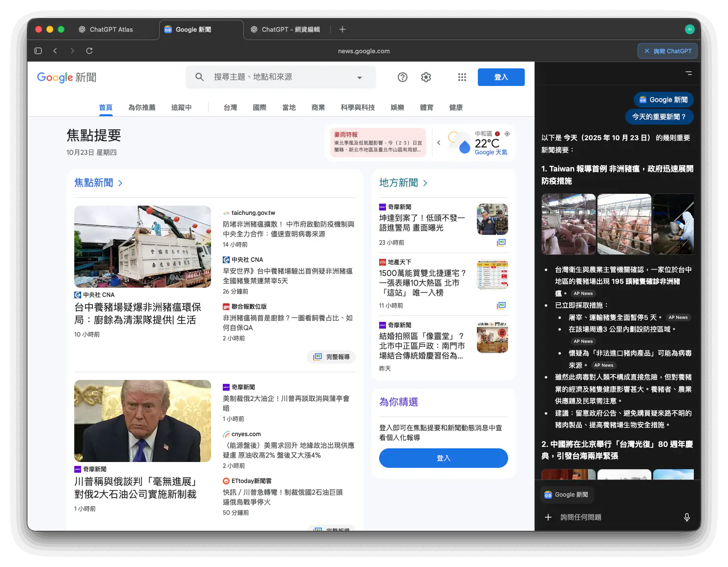Image resolution: width=728 pixels, height=567 pixels.
Task: Open the Google apps grid
Action: [462, 77]
